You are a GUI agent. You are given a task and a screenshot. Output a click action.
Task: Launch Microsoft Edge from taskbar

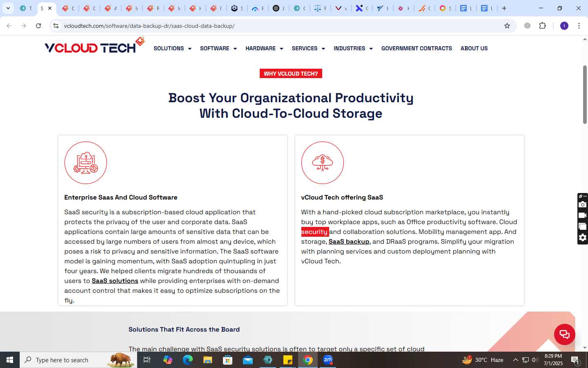tap(188, 360)
